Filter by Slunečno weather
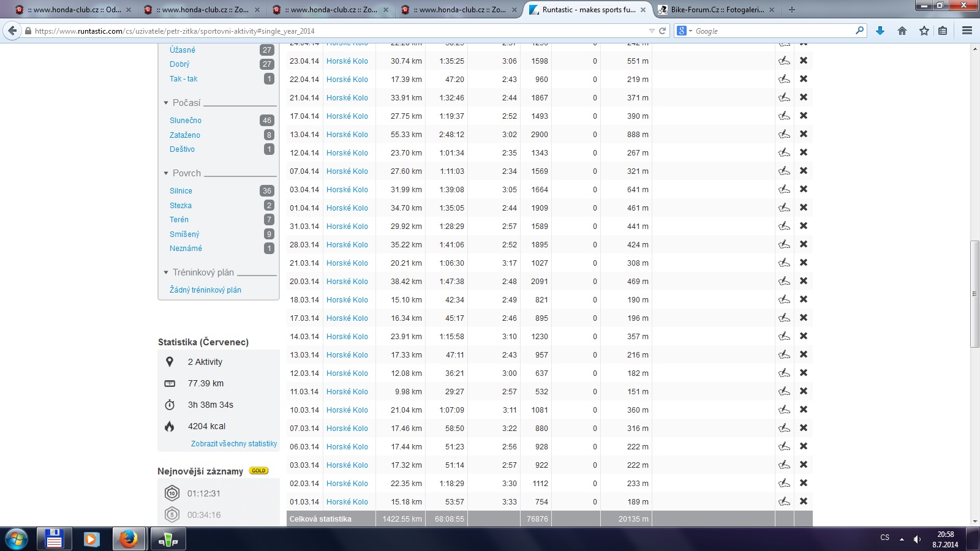This screenshot has height=551, width=980. 186,121
